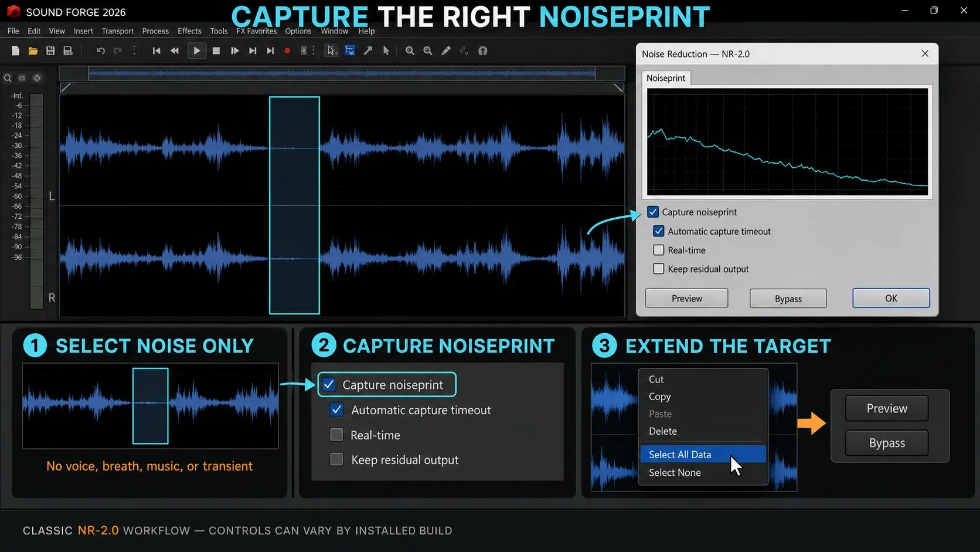The image size is (980, 552).
Task: Start playback with the Play button
Action: coord(196,51)
